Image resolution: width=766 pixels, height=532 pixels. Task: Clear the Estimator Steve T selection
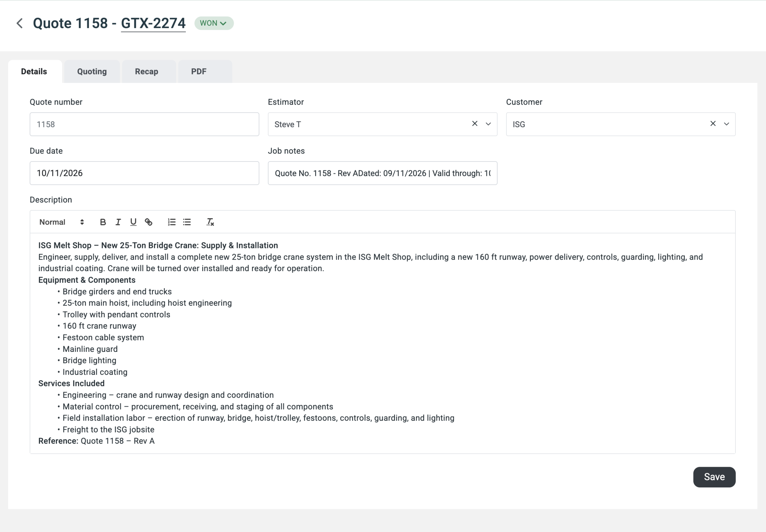coord(475,124)
